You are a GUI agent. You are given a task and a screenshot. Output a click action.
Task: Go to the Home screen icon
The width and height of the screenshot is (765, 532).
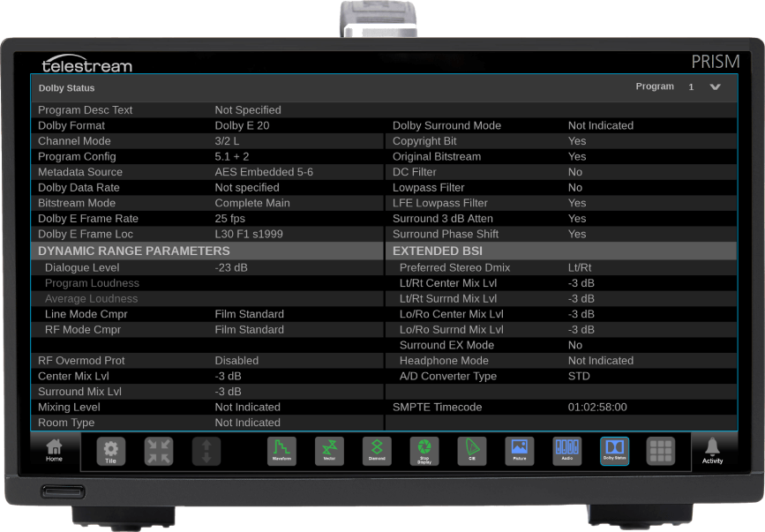tap(54, 450)
